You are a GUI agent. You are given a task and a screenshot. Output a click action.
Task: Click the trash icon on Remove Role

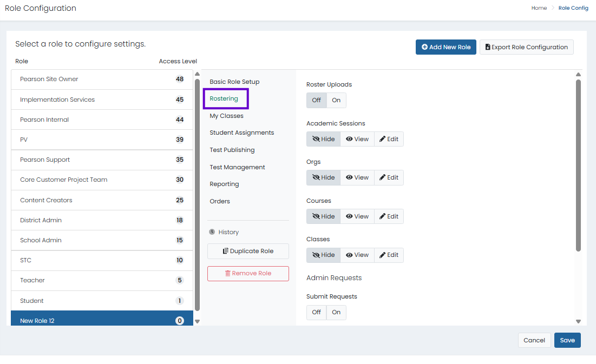(228, 273)
